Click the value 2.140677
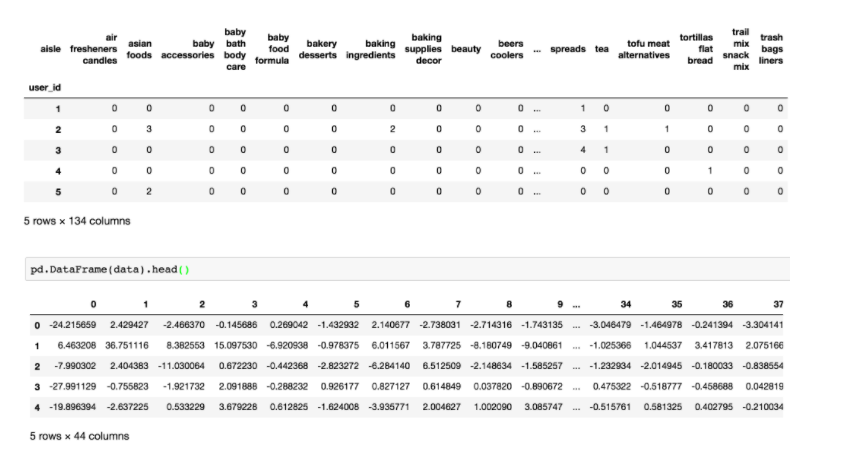The width and height of the screenshot is (858, 470). click(391, 325)
